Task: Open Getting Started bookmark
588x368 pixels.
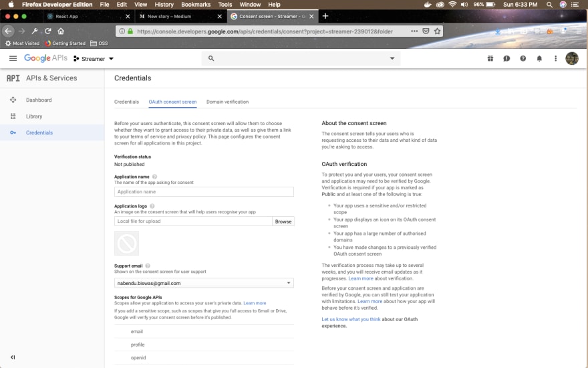Action: pyautogui.click(x=65, y=43)
